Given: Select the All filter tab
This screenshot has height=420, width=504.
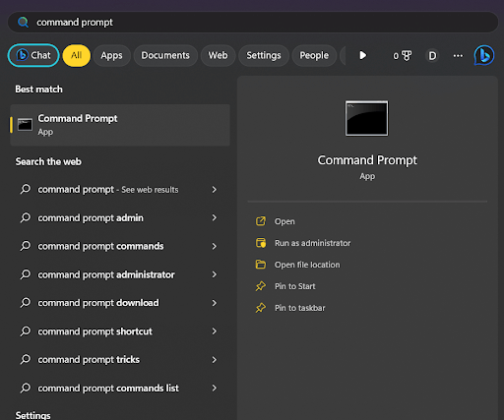Looking at the screenshot, I should pyautogui.click(x=77, y=55).
